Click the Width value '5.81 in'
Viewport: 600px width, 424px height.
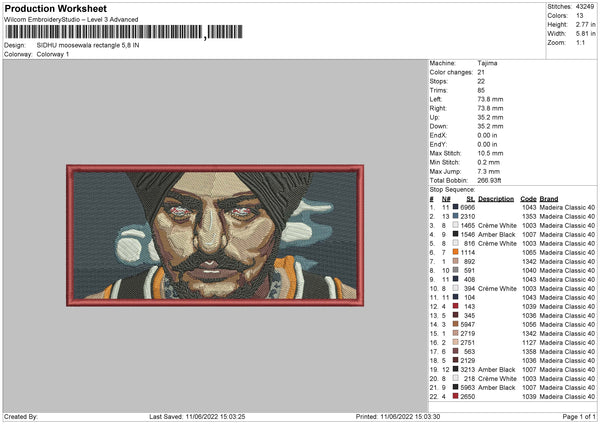[585, 34]
